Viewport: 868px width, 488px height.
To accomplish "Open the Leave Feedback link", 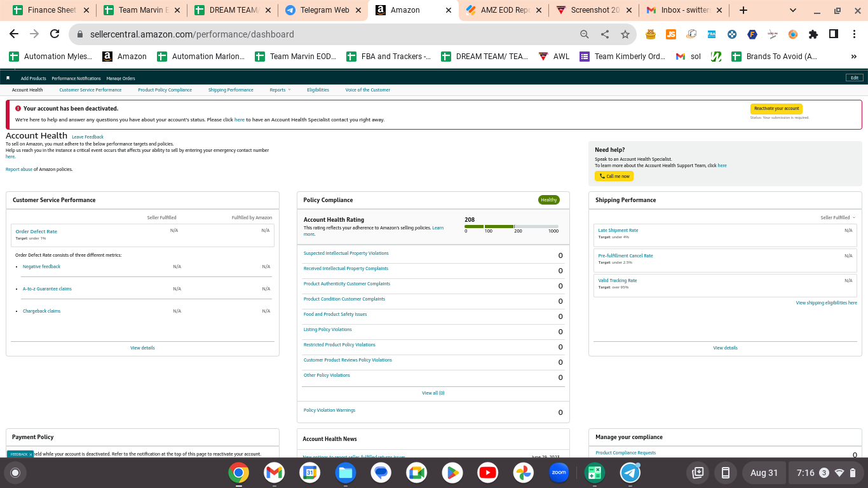I will [88, 137].
